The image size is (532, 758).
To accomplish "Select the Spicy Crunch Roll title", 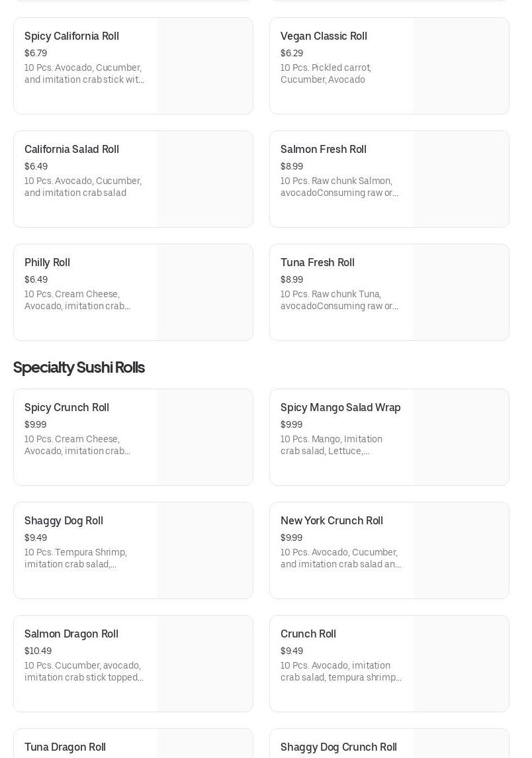I will click(67, 408).
